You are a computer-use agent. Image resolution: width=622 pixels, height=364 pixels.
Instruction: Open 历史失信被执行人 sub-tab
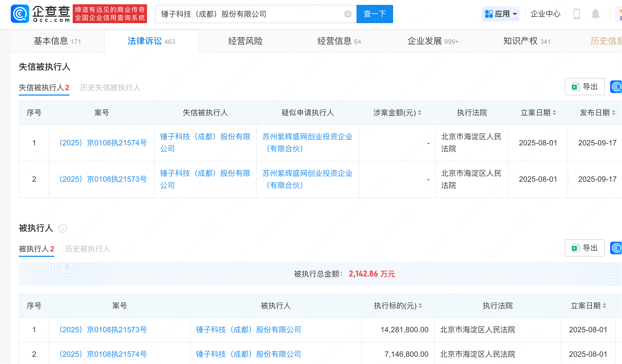pos(110,87)
